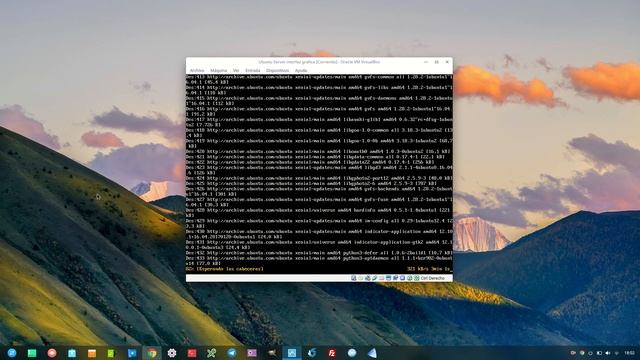Open the teal store bag icon on the taskbar
This screenshot has width=640, height=360.
72,353
